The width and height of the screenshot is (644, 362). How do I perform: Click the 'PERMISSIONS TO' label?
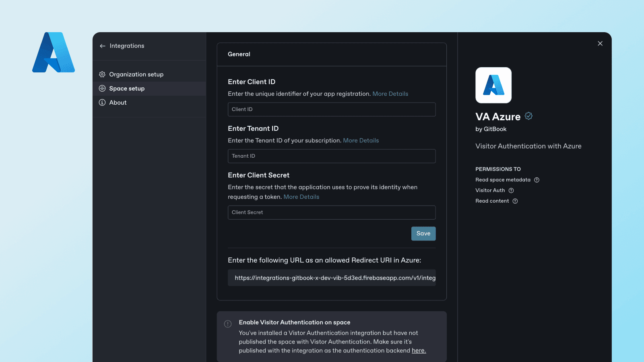coord(498,169)
